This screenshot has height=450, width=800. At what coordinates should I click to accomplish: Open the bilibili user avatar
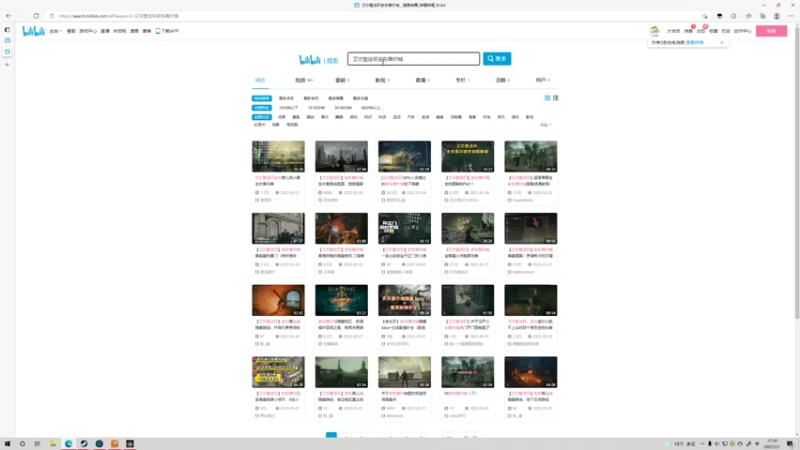tap(655, 31)
